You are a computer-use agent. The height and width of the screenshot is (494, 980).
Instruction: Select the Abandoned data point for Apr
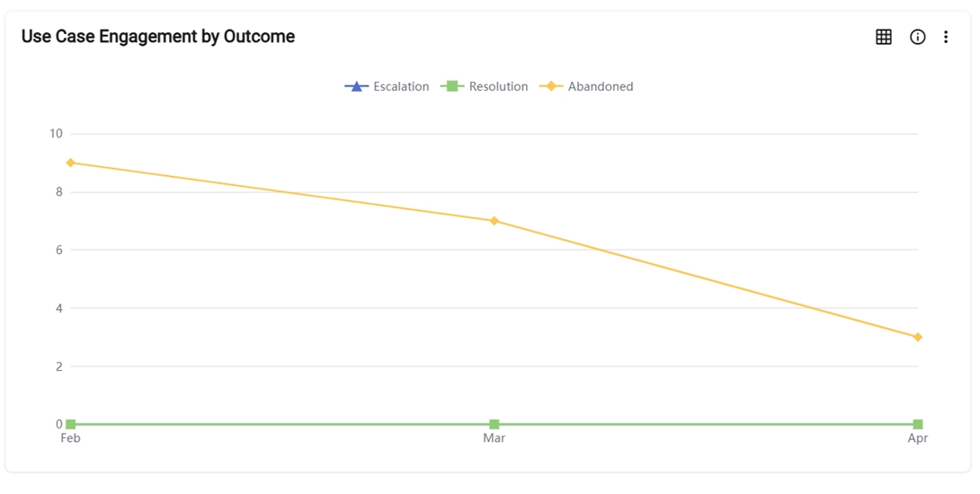pos(918,338)
